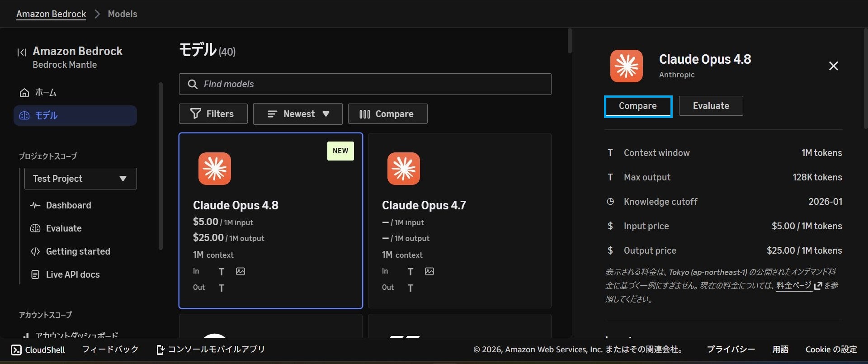Click the T icon beside Max output
This screenshot has height=364, width=868.
(x=610, y=177)
